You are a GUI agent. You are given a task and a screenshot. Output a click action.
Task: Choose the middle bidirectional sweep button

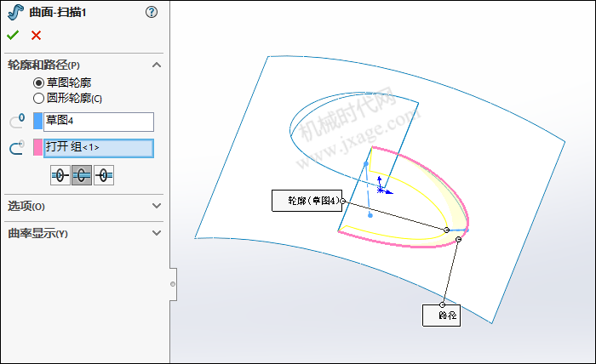pos(82,175)
